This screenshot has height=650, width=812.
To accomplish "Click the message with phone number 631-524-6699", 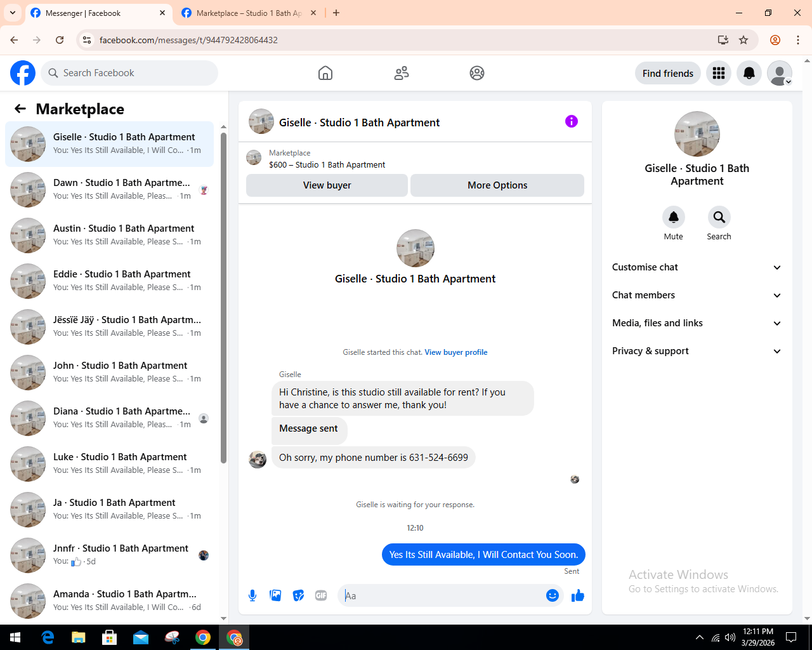I will point(374,458).
